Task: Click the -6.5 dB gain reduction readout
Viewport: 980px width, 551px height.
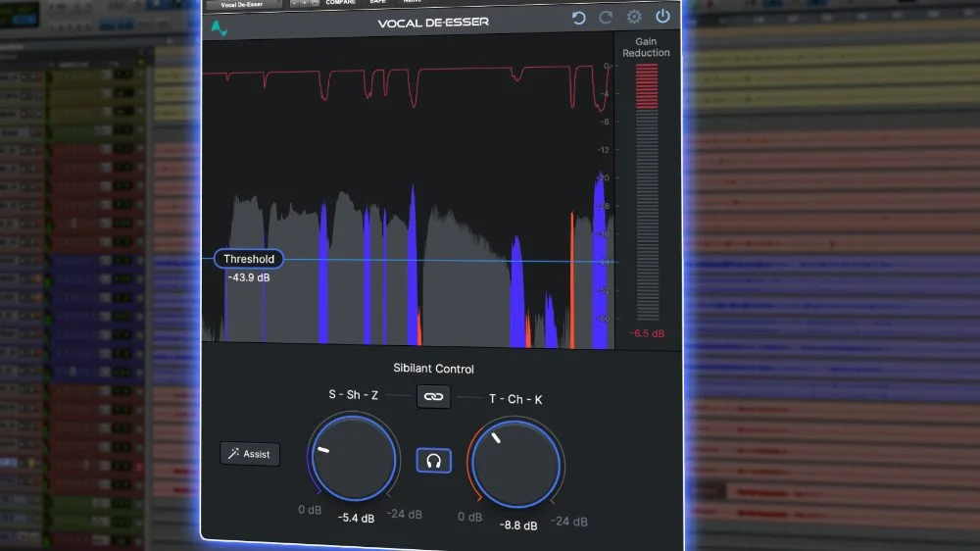Action: tap(647, 333)
